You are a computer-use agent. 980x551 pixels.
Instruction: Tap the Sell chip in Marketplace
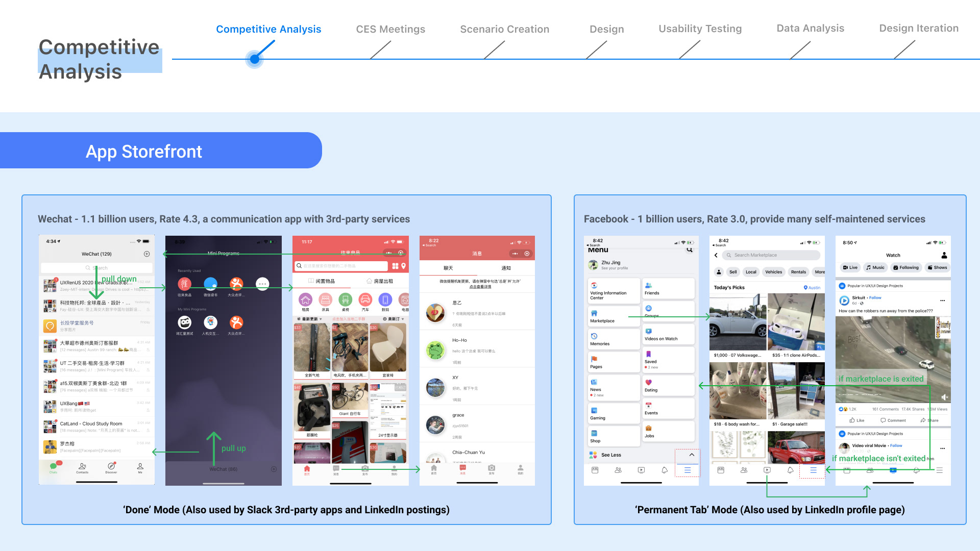point(733,272)
